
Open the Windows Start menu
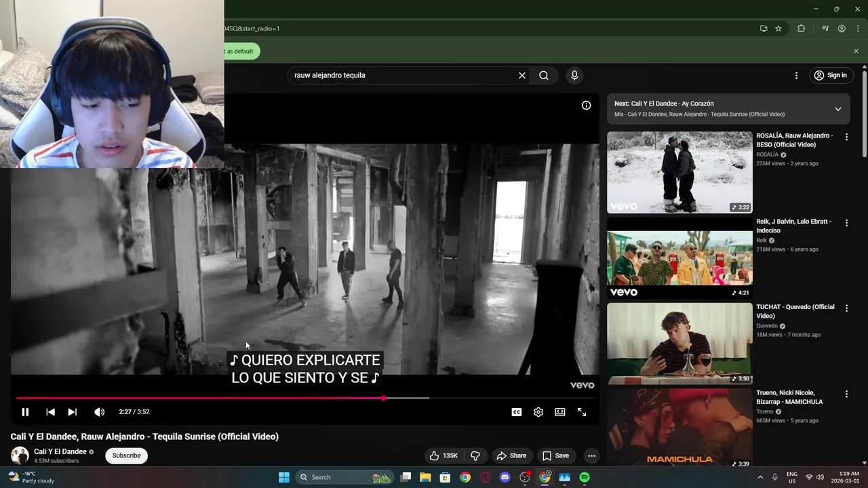(x=284, y=477)
